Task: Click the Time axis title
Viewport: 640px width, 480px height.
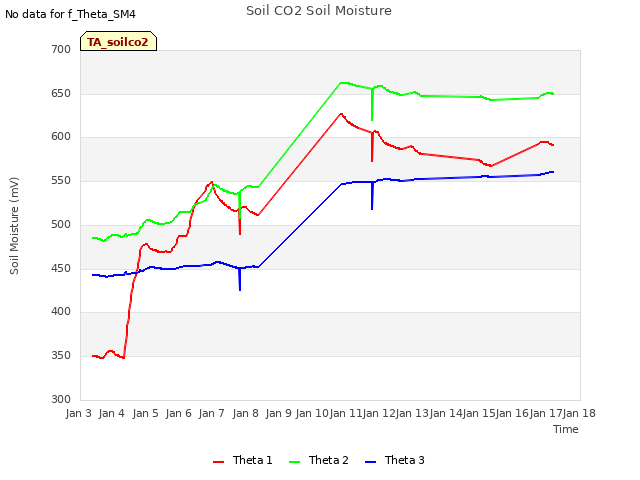Action: (x=566, y=429)
